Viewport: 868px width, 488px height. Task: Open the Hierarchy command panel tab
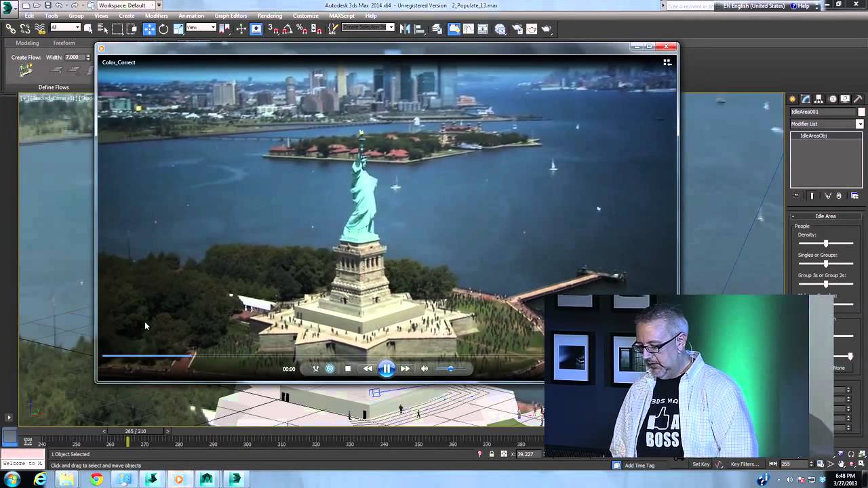818,99
